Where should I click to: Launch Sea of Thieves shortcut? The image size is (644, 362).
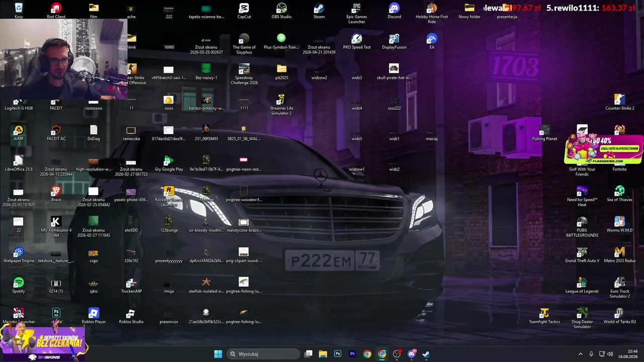click(x=619, y=194)
